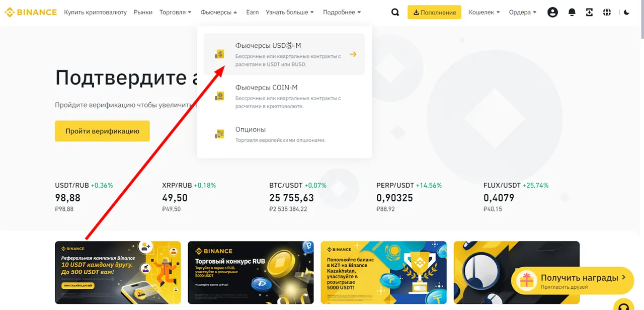Viewport: 644px width, 310px height.
Task: Open the user profile icon
Action: pyautogui.click(x=552, y=13)
